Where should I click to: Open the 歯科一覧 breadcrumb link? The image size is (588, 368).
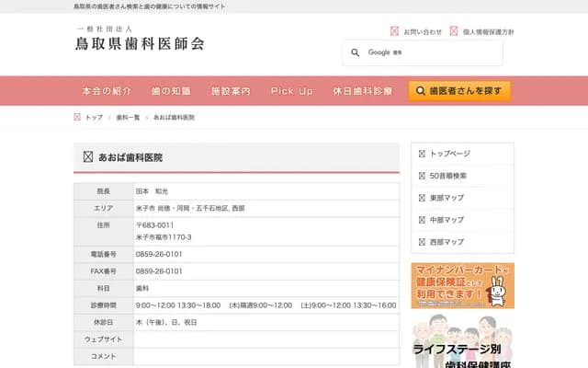pyautogui.click(x=128, y=118)
